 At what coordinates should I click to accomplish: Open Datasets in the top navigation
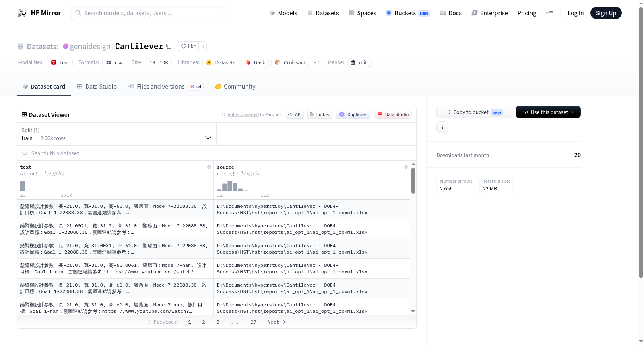point(323,13)
